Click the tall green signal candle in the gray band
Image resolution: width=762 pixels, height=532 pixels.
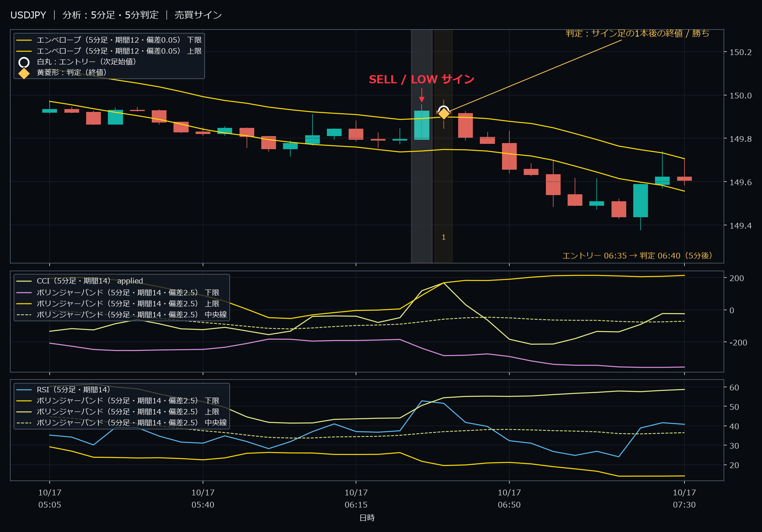coord(422,125)
